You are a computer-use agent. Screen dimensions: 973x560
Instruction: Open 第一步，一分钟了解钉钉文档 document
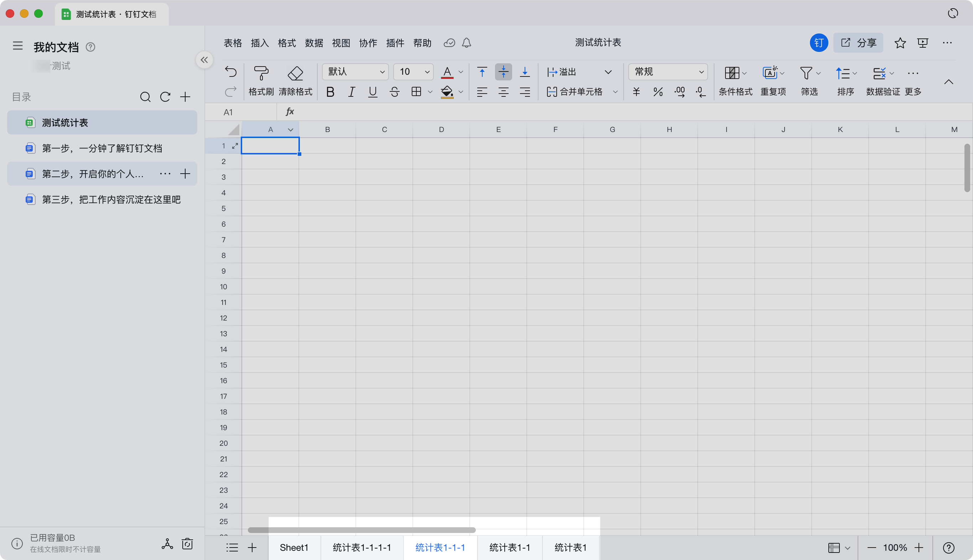pos(102,148)
